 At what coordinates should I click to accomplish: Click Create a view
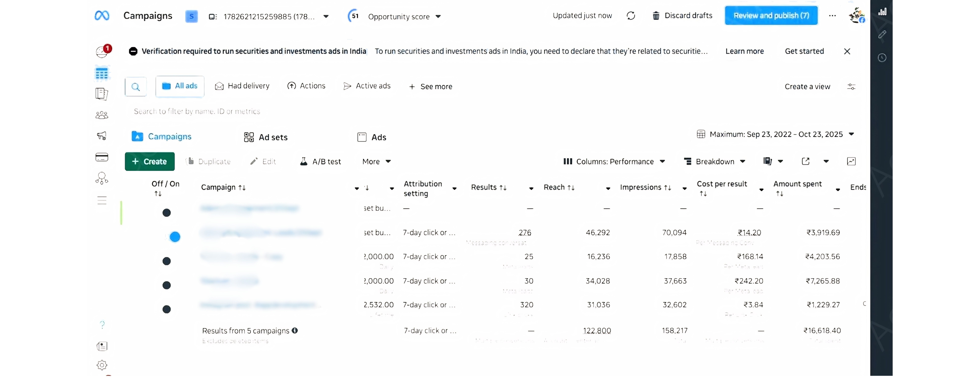click(807, 87)
